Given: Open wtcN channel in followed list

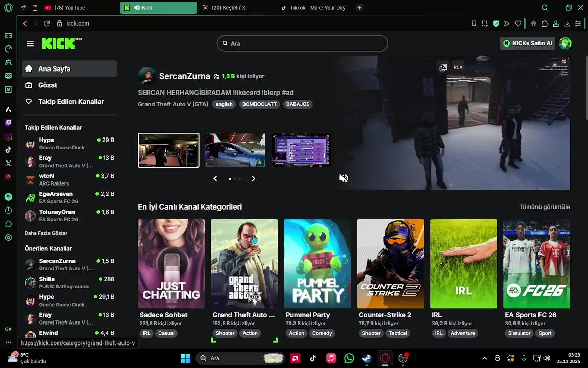Looking at the screenshot, I should tap(69, 179).
